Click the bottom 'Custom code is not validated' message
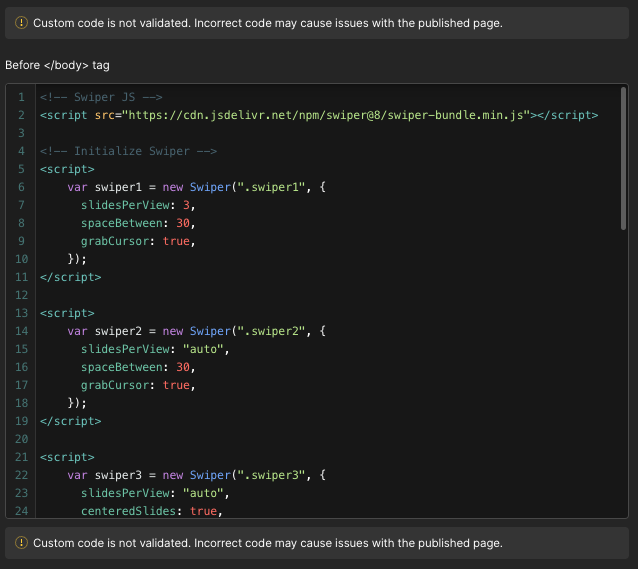This screenshot has width=638, height=569. coord(268,543)
